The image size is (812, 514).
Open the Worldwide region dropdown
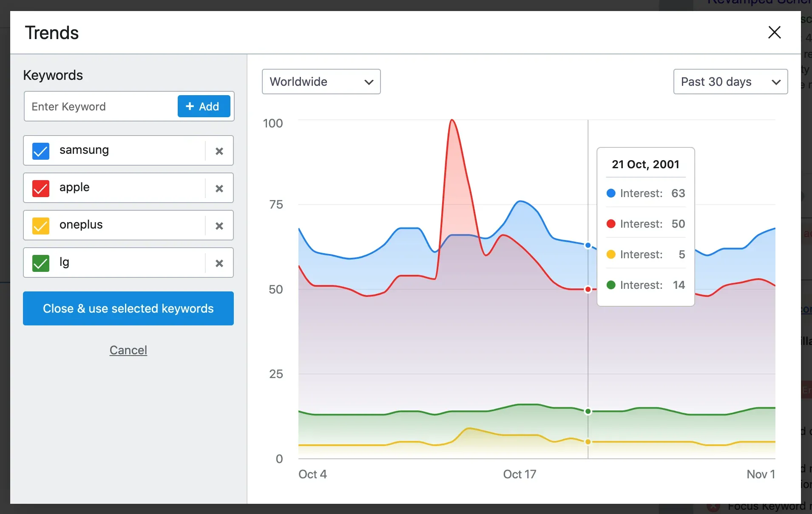[321, 82]
